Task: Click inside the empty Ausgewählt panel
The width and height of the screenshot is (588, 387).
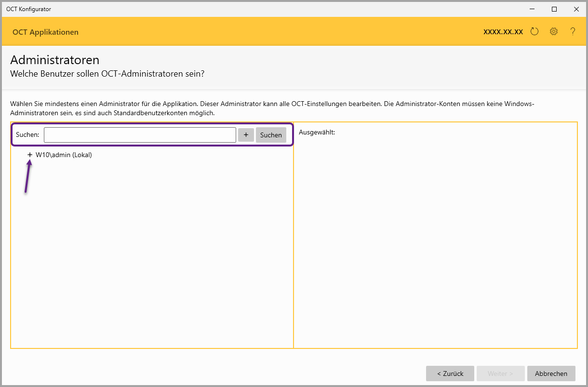Action: tap(435, 241)
